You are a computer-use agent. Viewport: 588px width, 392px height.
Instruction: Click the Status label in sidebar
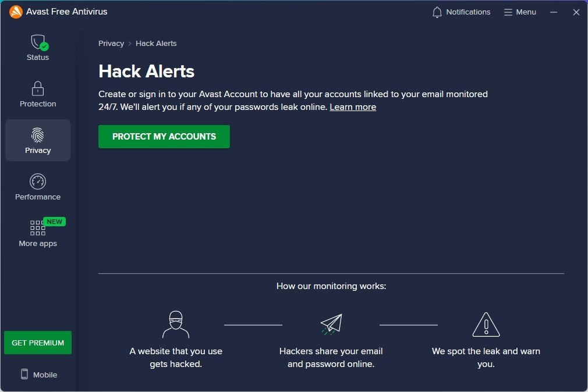point(37,58)
